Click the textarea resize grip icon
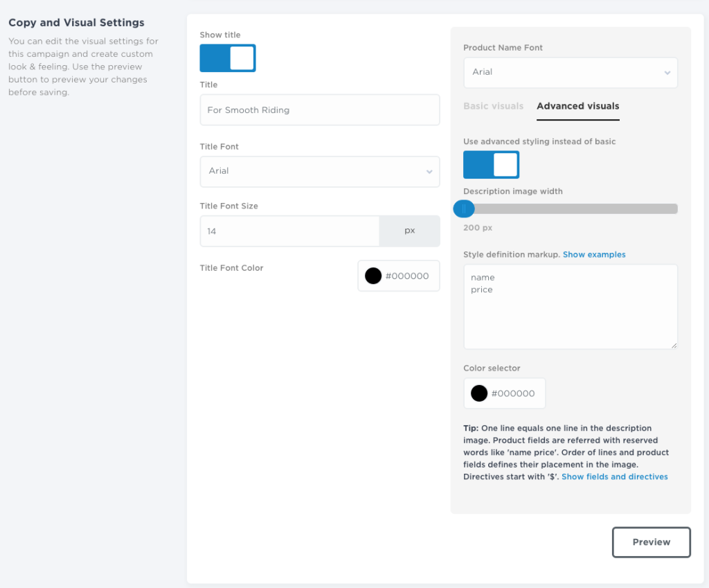This screenshot has height=588, width=709. [673, 344]
